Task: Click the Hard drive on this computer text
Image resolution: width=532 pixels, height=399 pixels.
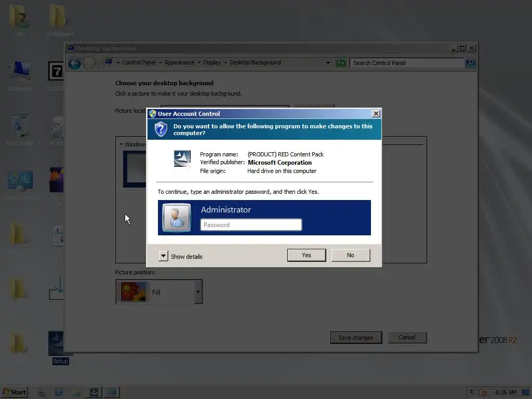Action: point(282,171)
